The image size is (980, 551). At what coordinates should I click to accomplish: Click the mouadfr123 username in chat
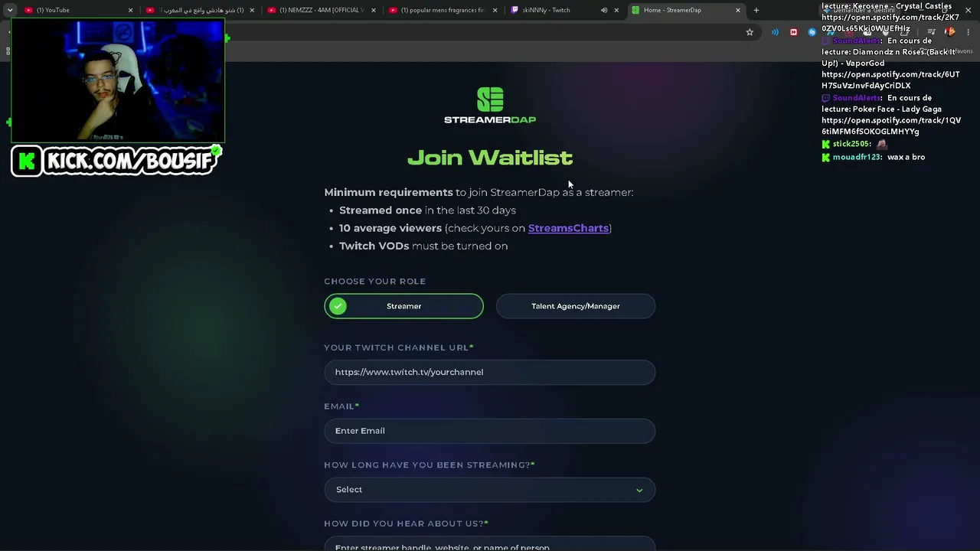(857, 157)
